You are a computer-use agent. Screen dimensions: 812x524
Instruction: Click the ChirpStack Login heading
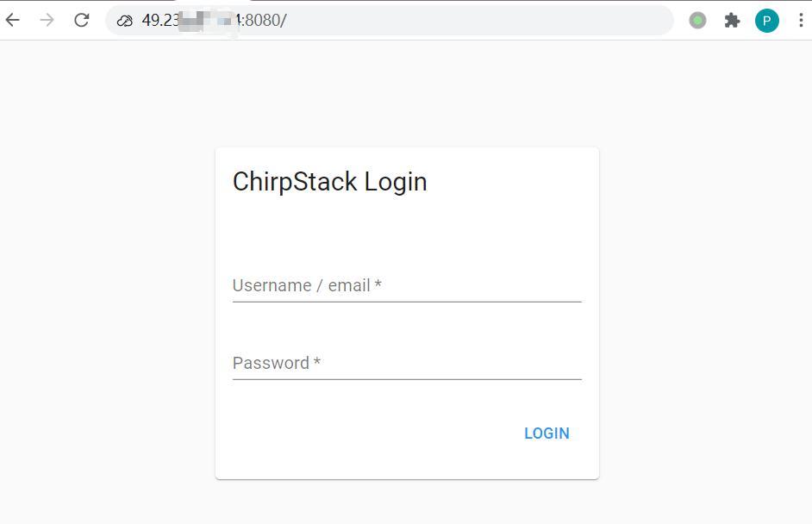click(329, 182)
